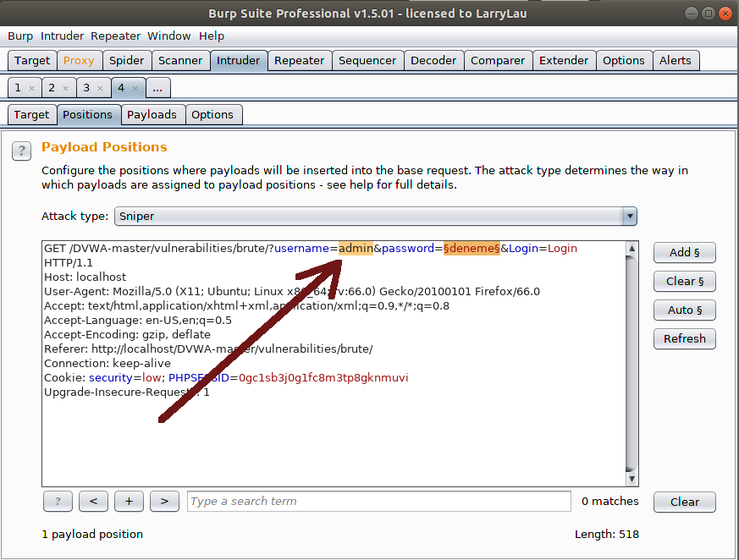The image size is (739, 560).
Task: Open the Help menu
Action: tap(212, 36)
